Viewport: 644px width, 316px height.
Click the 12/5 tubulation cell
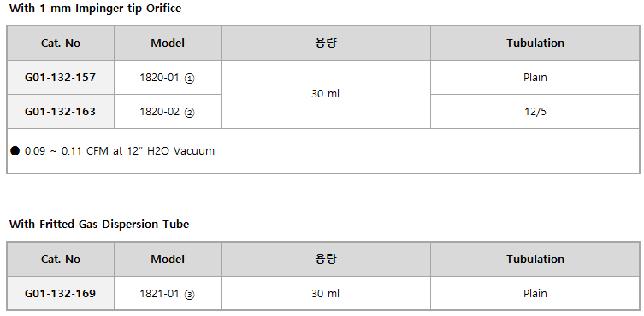click(x=535, y=112)
